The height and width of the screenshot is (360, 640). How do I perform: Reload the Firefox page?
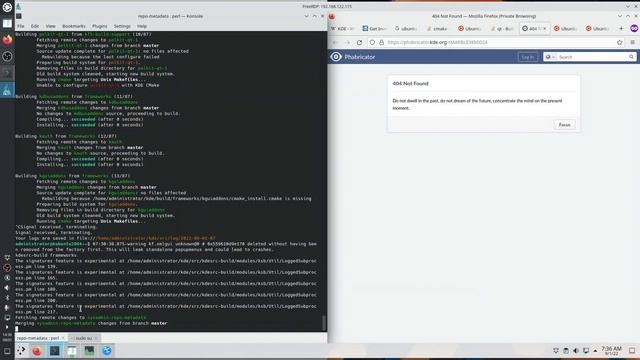tap(359, 42)
